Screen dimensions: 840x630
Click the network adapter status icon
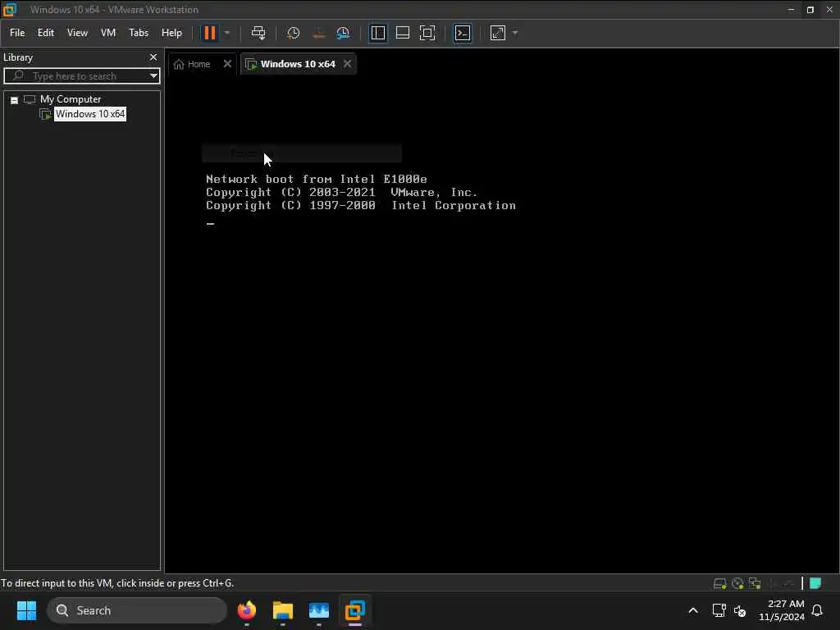tap(755, 583)
